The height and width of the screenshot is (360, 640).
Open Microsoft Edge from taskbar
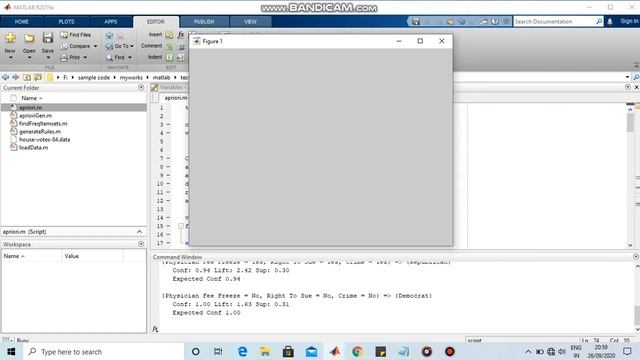(x=242, y=351)
